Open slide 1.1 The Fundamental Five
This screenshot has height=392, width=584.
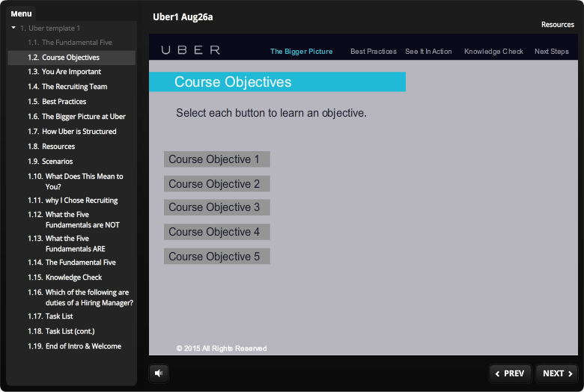pos(72,43)
